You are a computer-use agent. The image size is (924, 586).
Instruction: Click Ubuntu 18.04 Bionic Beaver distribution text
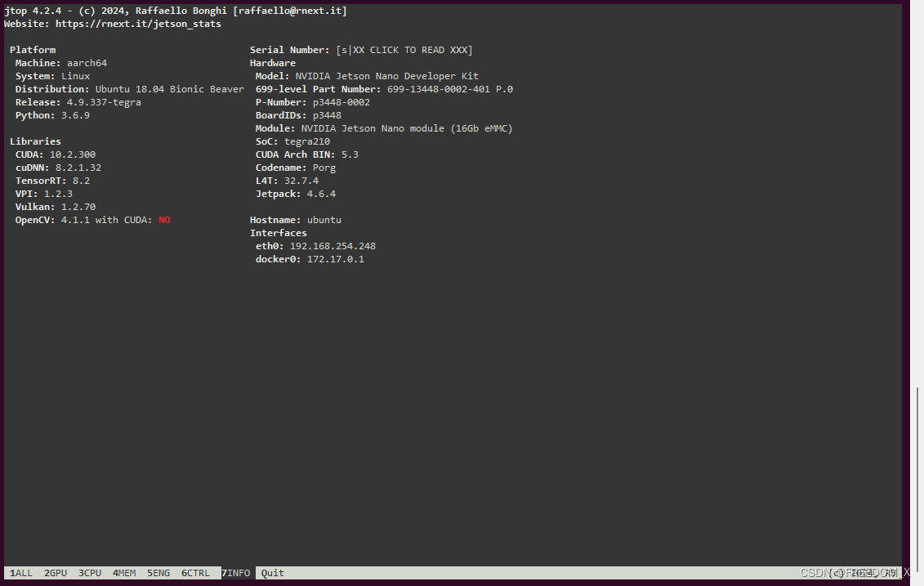pos(170,89)
